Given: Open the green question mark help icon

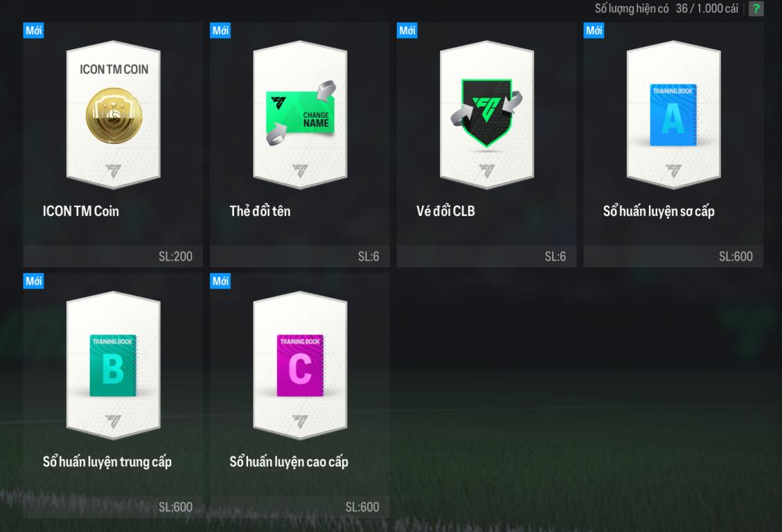Looking at the screenshot, I should 756,8.
